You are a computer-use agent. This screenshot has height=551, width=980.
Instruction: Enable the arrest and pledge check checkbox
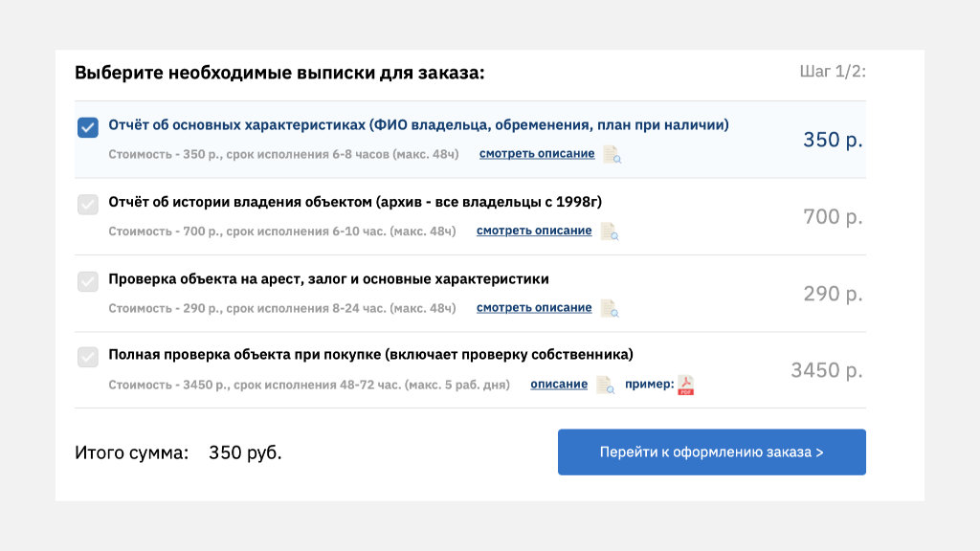88,281
